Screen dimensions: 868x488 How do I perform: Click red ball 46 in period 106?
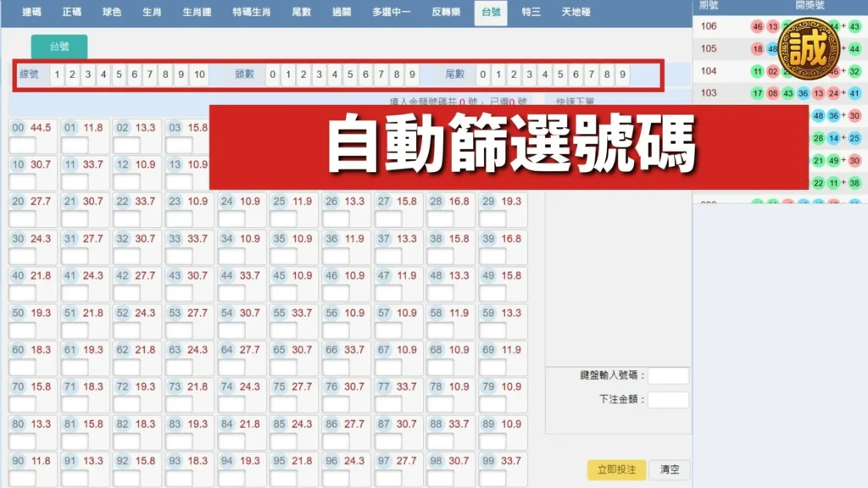pos(757,26)
